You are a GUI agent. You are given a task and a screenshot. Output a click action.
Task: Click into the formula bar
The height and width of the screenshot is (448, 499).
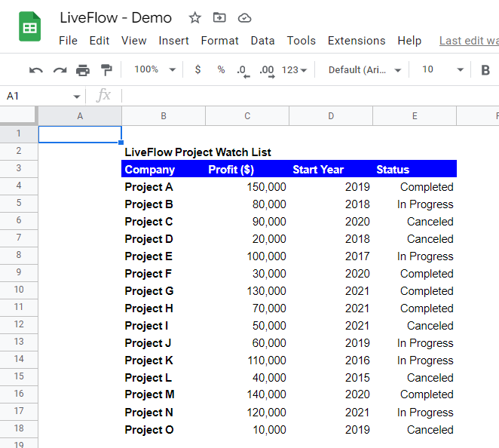pos(311,96)
